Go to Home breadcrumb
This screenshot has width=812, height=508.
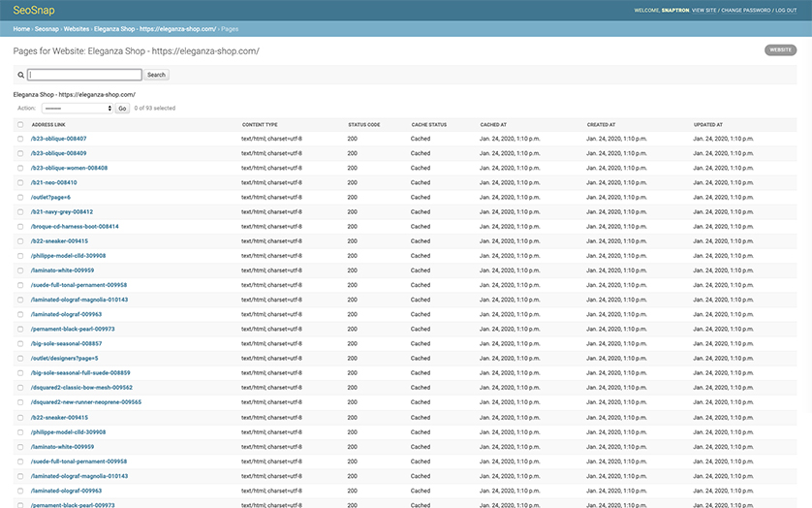pos(21,29)
